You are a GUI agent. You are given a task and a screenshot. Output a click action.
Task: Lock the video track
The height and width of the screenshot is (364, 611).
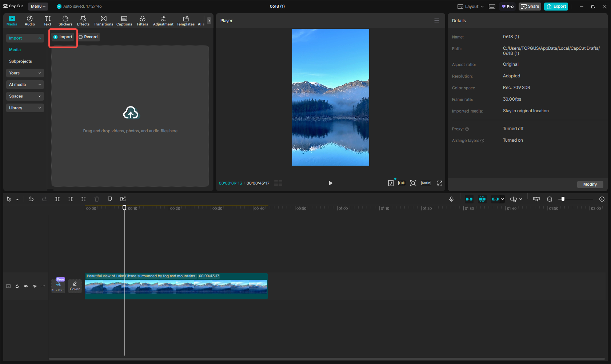(17, 286)
